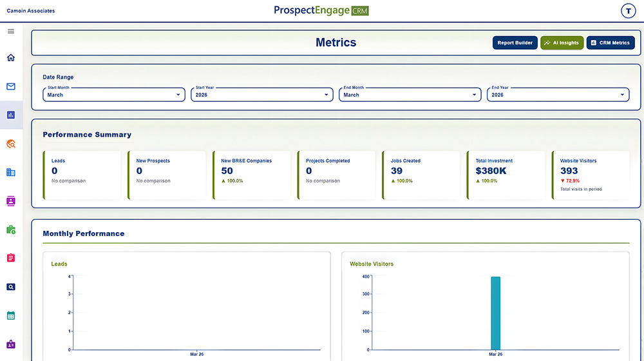
Task: Click the teal calendar icon
Action: [x=11, y=315]
